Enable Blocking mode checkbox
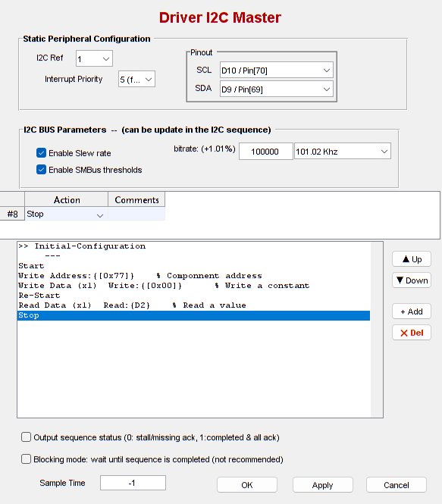This screenshot has width=442, height=504. click(26, 459)
